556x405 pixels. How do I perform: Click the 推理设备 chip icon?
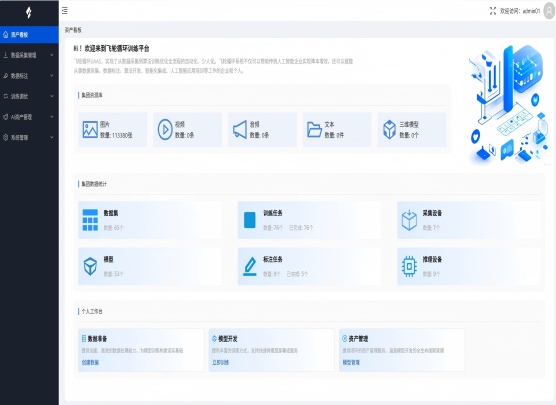[x=409, y=266]
